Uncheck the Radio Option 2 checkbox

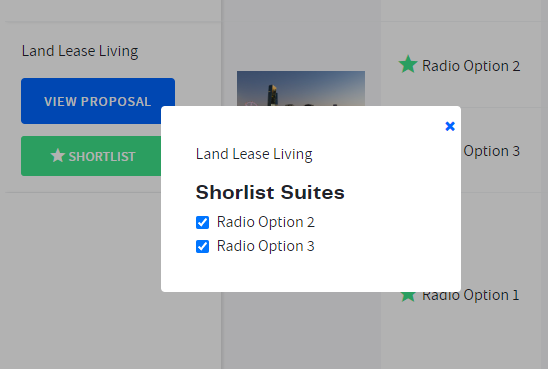point(202,222)
